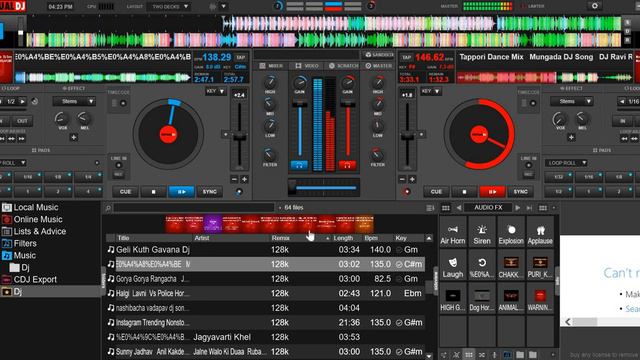Trigger the PURI_K sampler pad
The image size is (640, 360).
click(540, 266)
